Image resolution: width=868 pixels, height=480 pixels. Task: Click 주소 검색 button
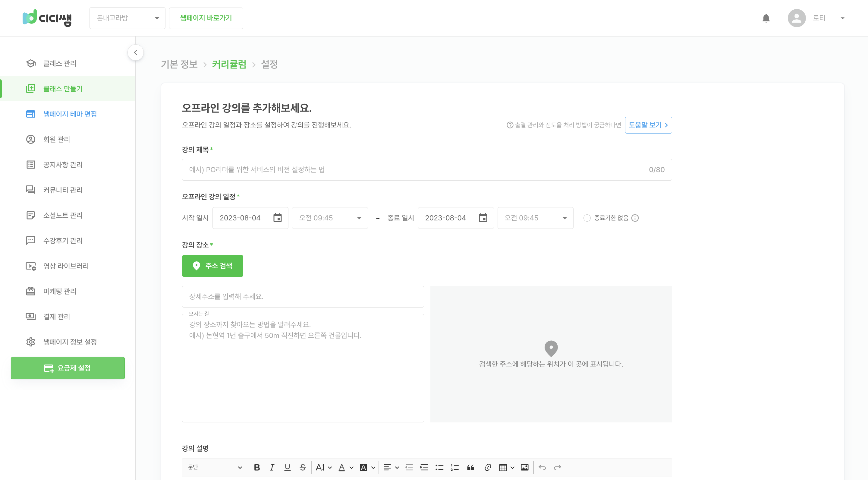click(x=213, y=266)
